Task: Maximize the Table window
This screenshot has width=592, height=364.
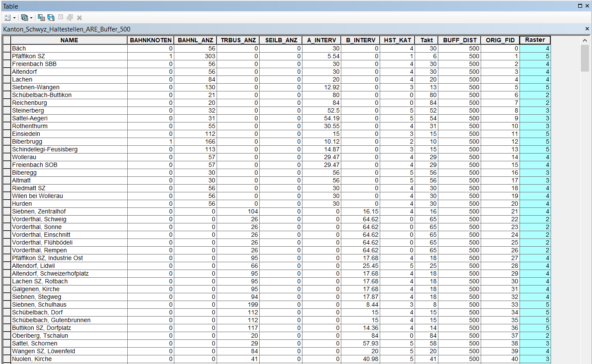Action: [x=580, y=6]
